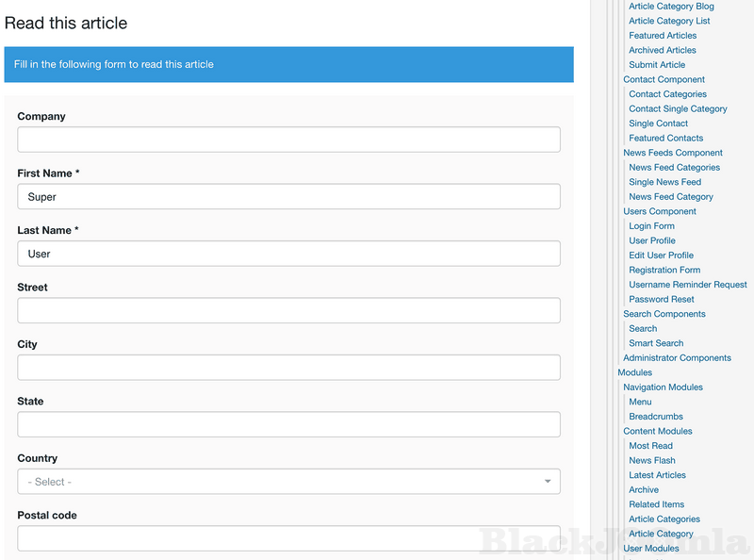754x560 pixels.
Task: Select the Most Read module link
Action: click(650, 446)
